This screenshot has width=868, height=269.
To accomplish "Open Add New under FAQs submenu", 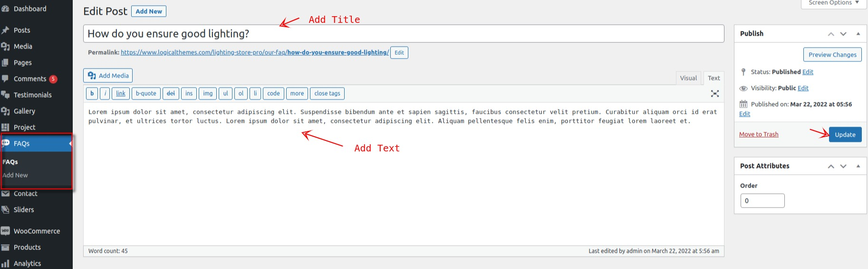I will [15, 175].
